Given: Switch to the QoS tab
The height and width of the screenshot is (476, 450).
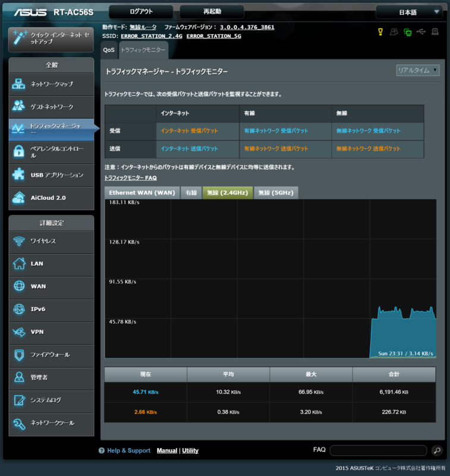Looking at the screenshot, I should [x=109, y=50].
